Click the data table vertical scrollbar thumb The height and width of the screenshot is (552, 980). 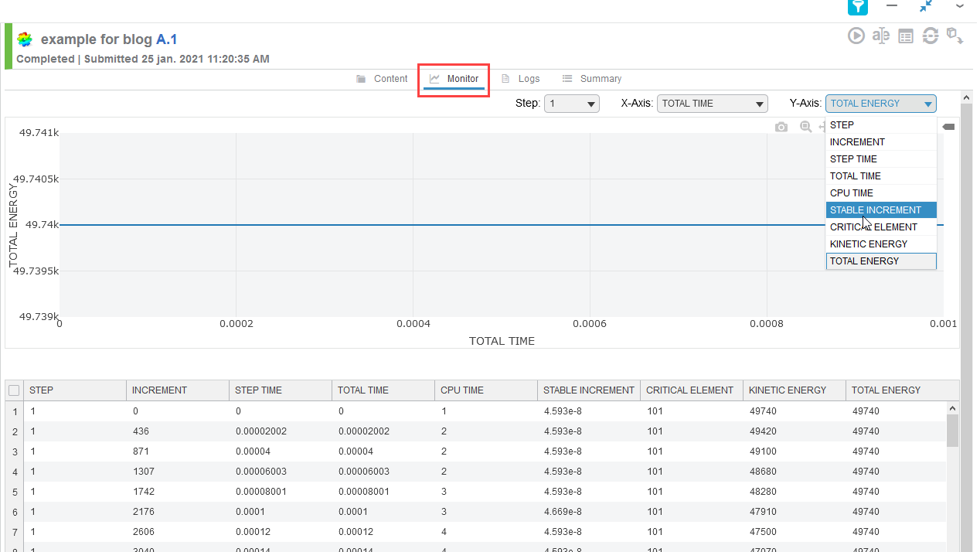click(952, 431)
